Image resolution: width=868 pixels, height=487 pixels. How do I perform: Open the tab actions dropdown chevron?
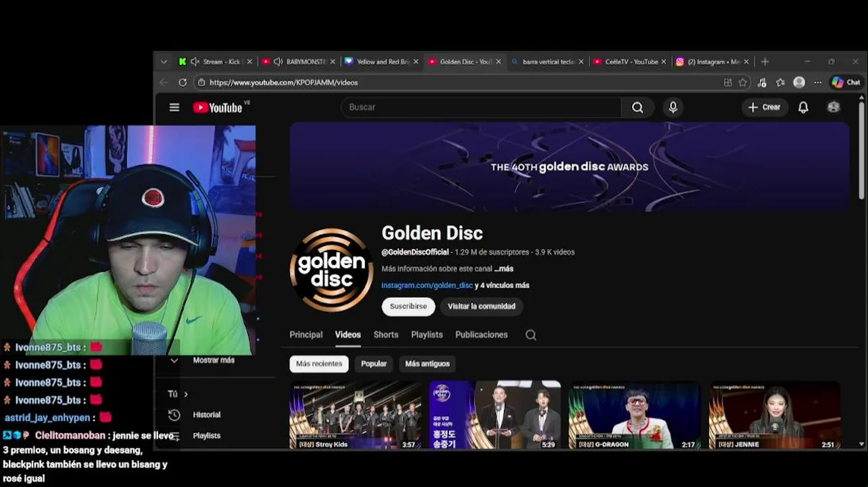point(164,62)
